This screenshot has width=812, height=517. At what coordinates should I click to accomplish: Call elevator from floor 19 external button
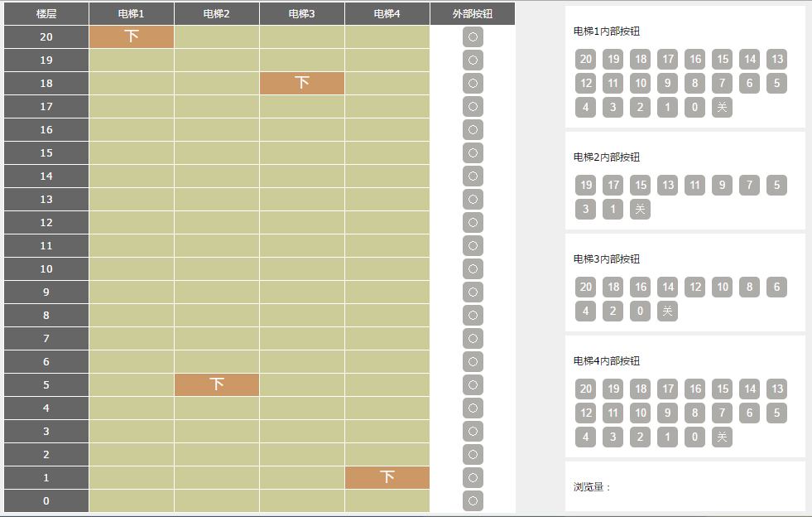point(473,60)
